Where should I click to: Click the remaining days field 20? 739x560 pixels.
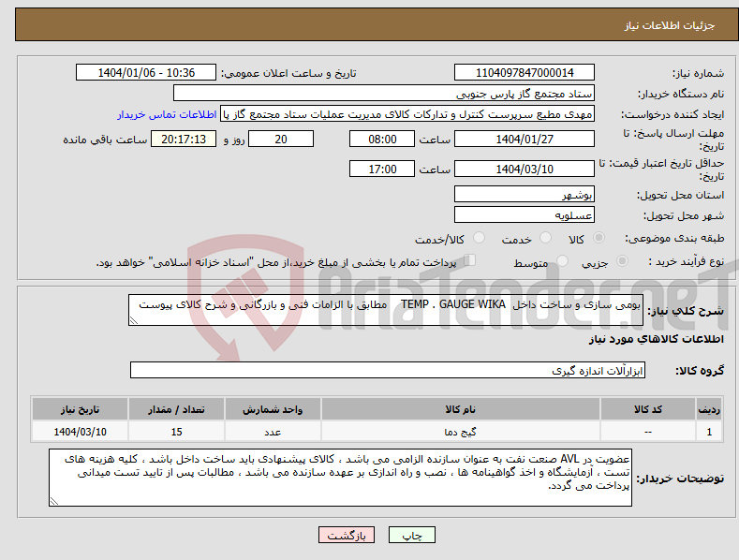pos(281,139)
